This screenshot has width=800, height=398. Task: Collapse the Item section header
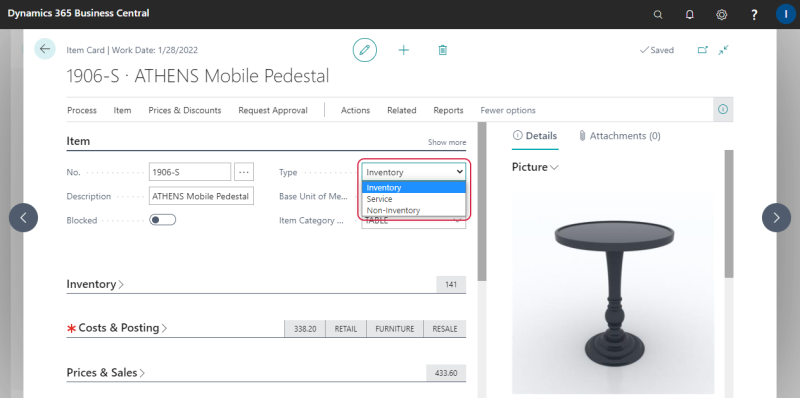(78, 141)
